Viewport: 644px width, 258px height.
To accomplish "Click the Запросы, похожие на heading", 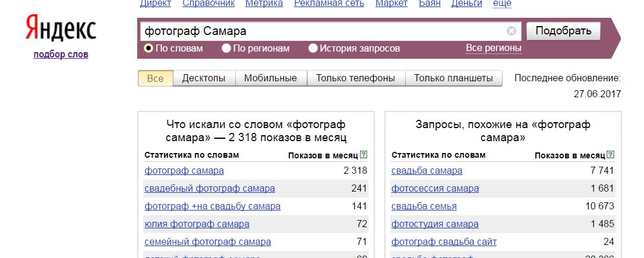I will tap(503, 131).
